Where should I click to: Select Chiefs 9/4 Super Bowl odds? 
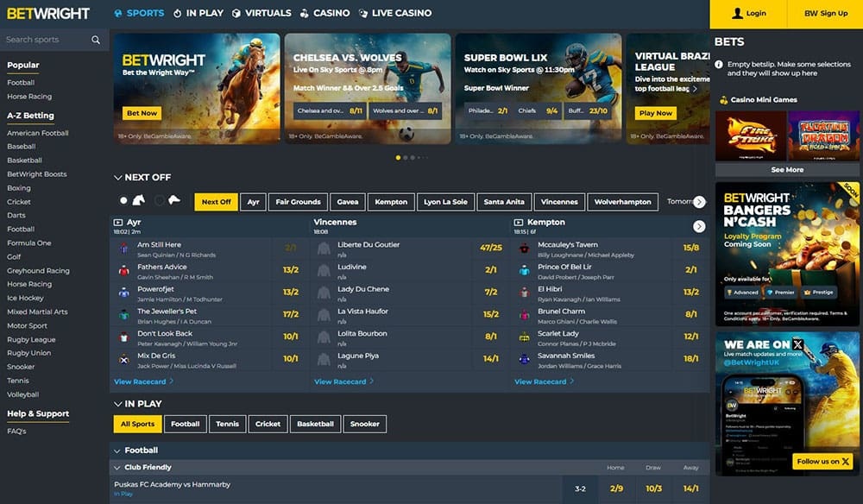point(537,111)
